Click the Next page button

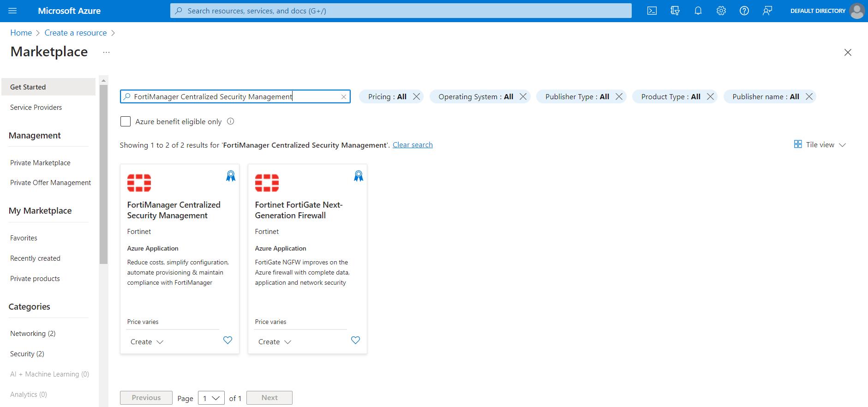(269, 398)
